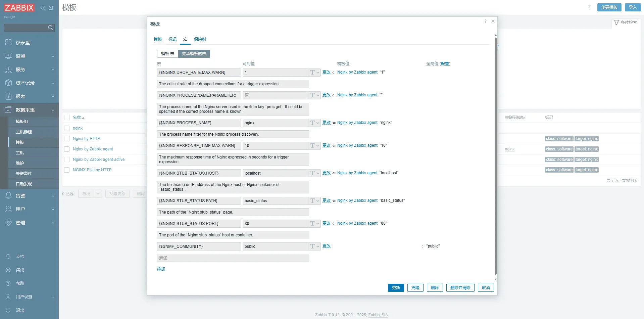Click the 数据采集 data collection icon
Screen dimensions: 644x319
point(8,110)
